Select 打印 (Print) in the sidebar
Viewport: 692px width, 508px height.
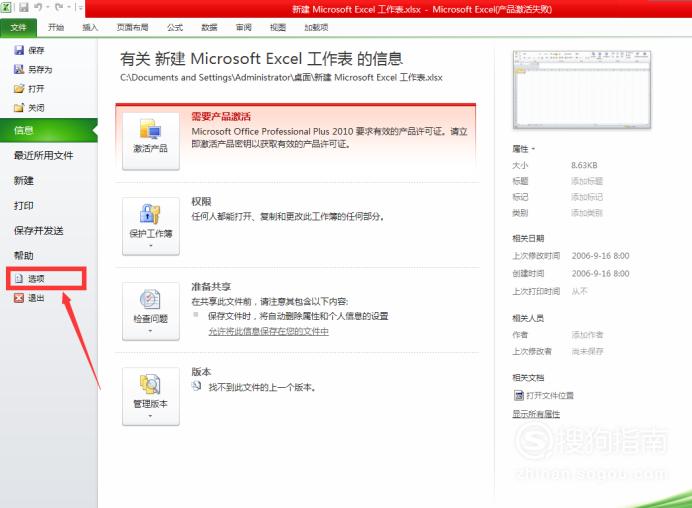(x=24, y=206)
